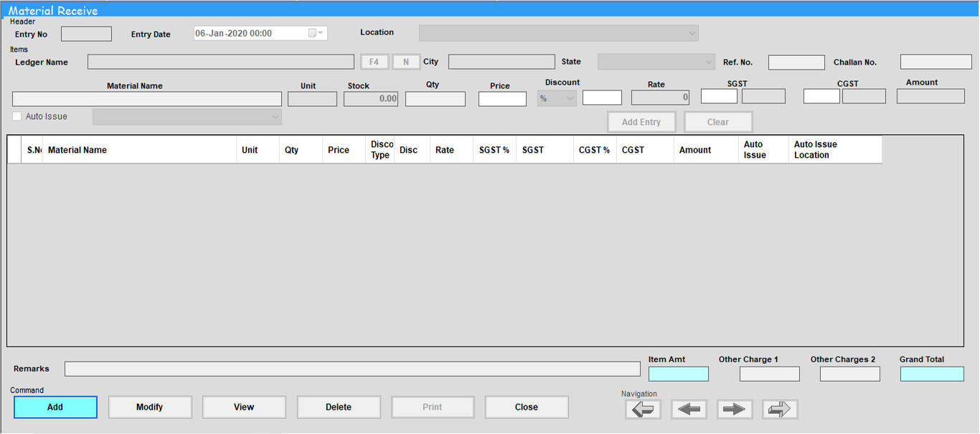Close the Material Receive form
Screen dimensions: 980x434
(x=526, y=407)
